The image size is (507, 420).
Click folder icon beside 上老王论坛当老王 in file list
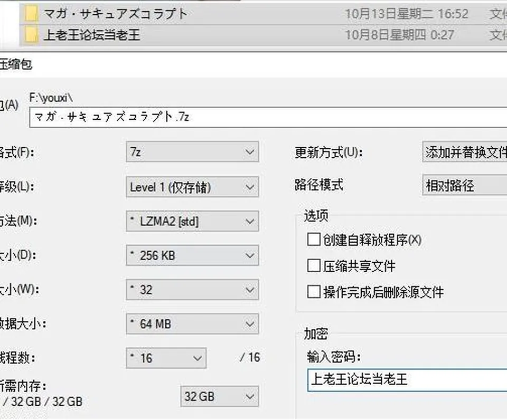[31, 35]
